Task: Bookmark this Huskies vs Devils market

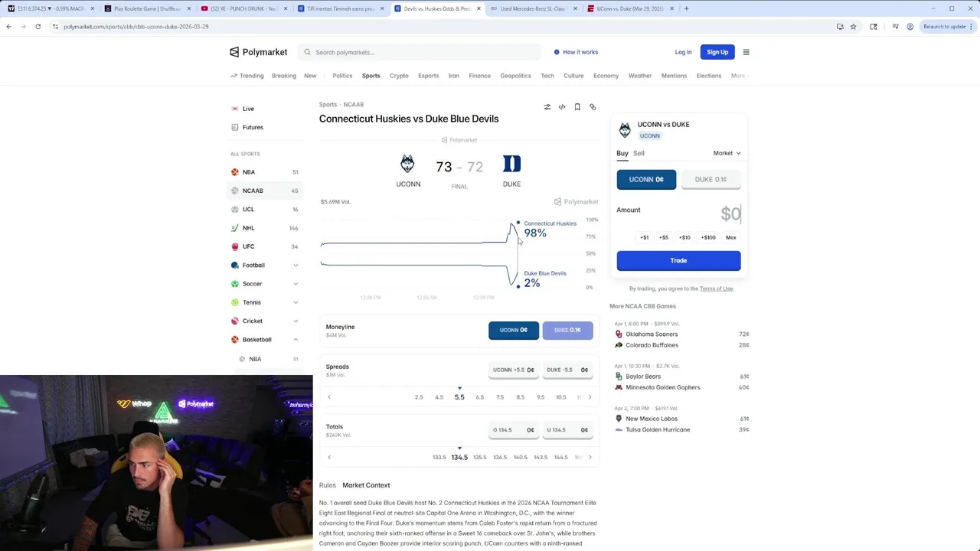Action: tap(577, 107)
